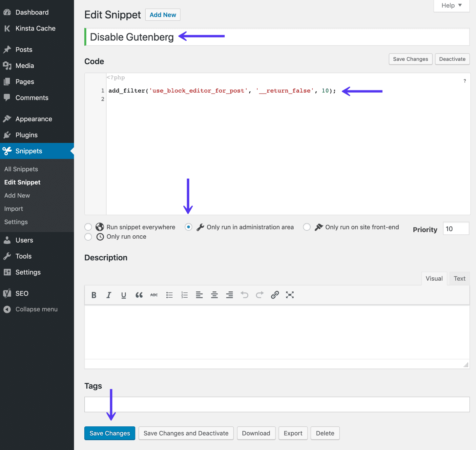This screenshot has width=476, height=450.
Task: Enable Only run once option
Action: (88, 237)
